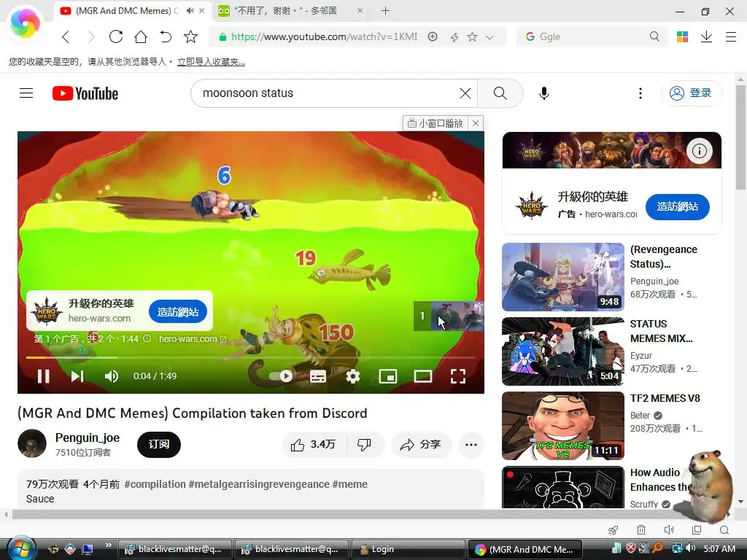Open the player settings gear

click(x=352, y=376)
